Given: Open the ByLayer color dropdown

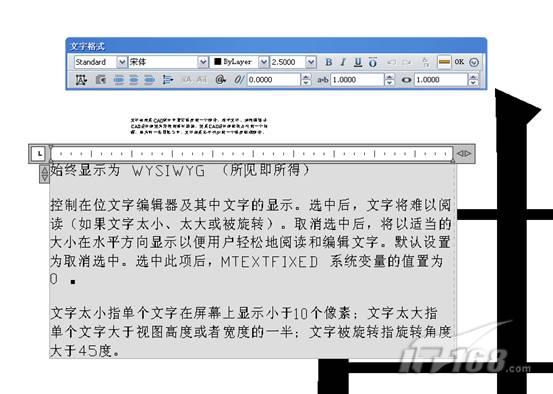Looking at the screenshot, I should point(263,62).
